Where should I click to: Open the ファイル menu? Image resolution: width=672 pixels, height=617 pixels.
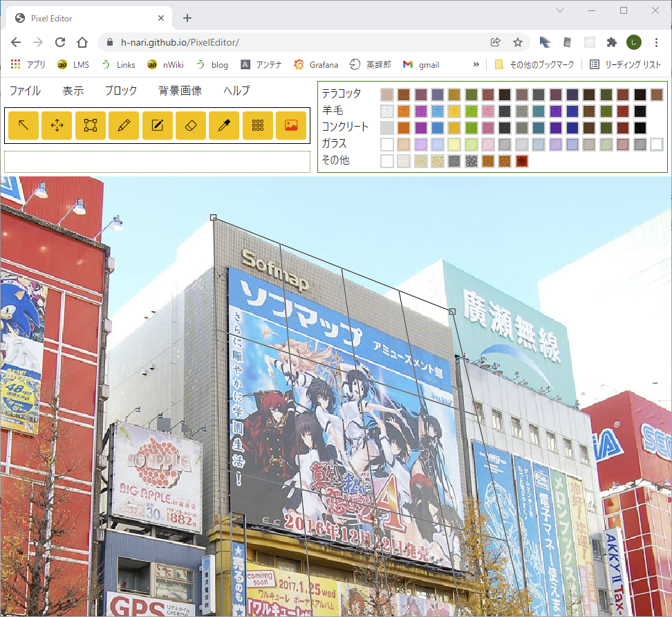point(25,91)
